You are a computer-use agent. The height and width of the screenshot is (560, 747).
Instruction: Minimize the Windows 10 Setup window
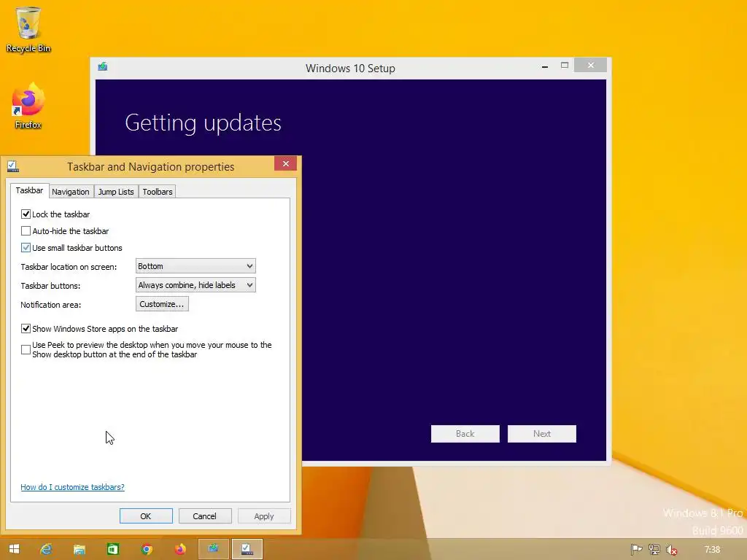[x=544, y=66]
